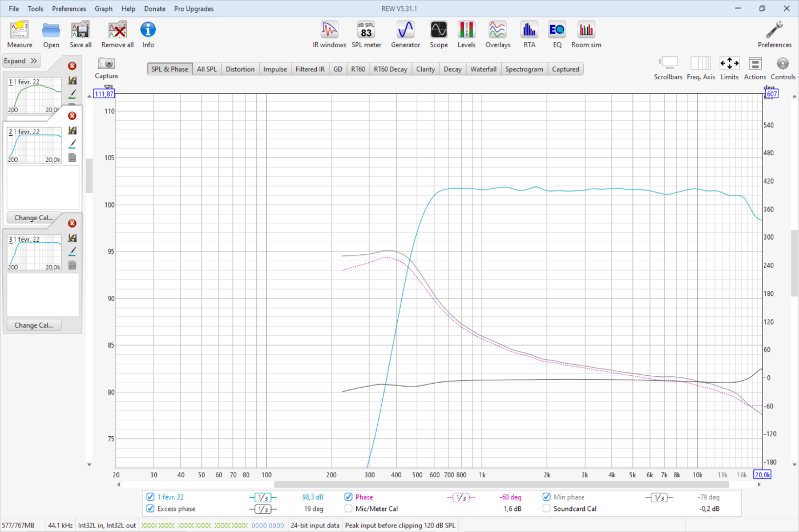Enable the Mic/Meter Cal trace checkbox
Image resolution: width=799 pixels, height=532 pixels.
pyautogui.click(x=348, y=509)
